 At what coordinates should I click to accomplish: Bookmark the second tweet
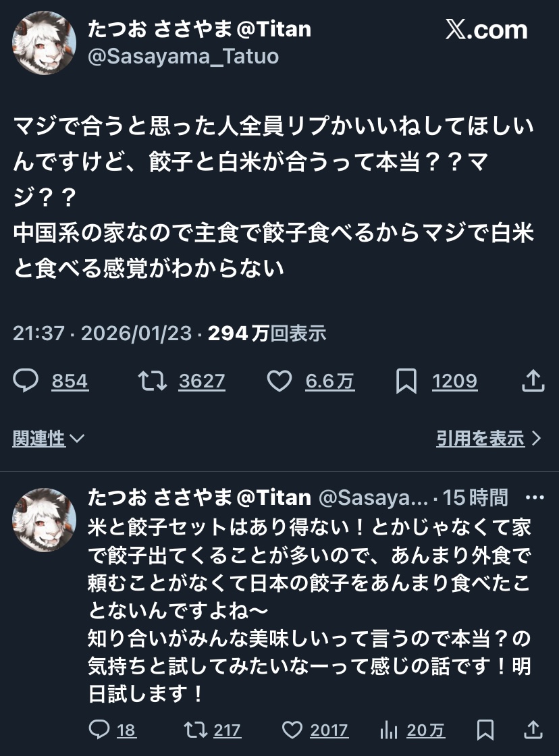(x=485, y=730)
